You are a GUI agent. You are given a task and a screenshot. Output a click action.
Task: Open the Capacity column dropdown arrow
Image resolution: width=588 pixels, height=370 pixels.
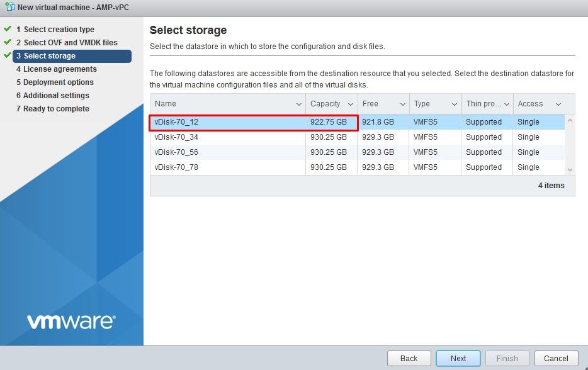pyautogui.click(x=351, y=104)
